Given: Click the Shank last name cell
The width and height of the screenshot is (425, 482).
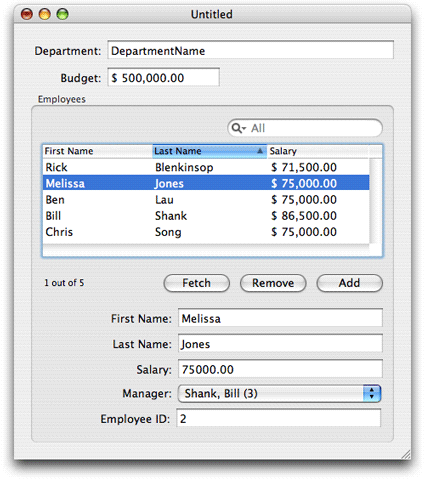Looking at the screenshot, I should point(171,216).
